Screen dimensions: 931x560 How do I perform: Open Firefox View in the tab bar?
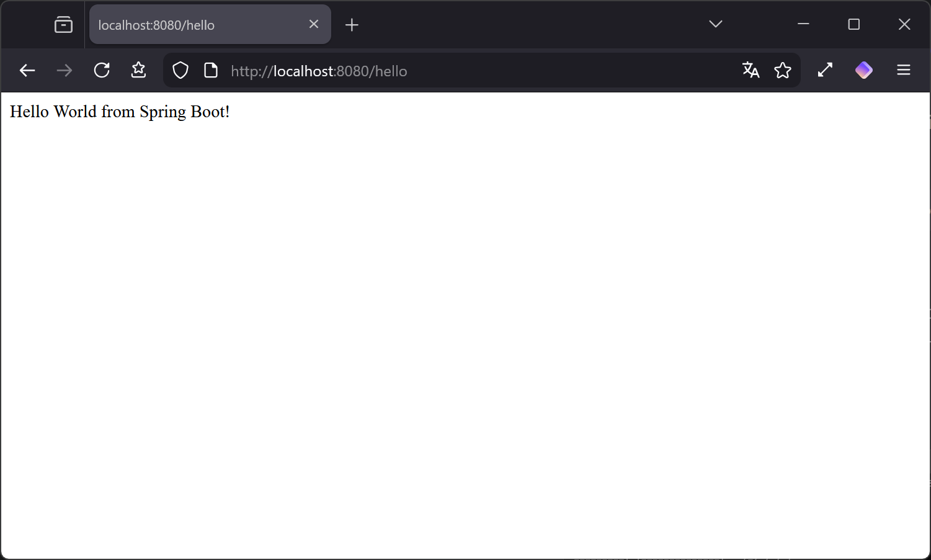(63, 25)
